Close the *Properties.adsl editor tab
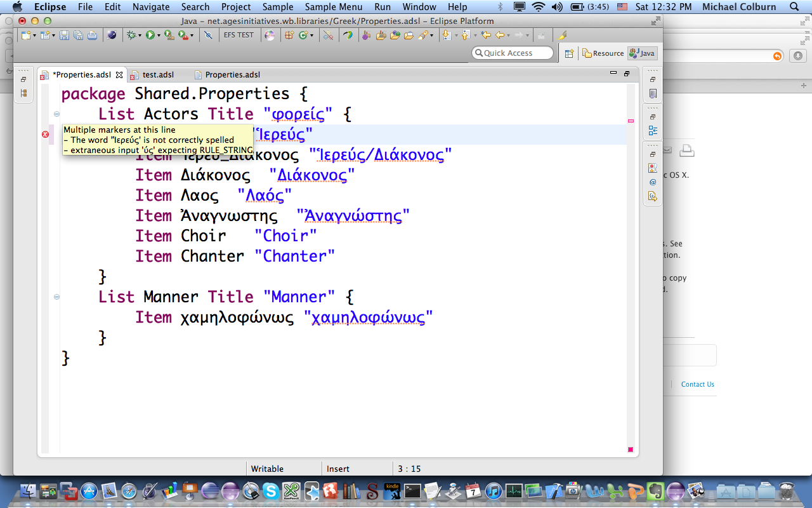Viewport: 812px width, 508px height. [x=119, y=74]
